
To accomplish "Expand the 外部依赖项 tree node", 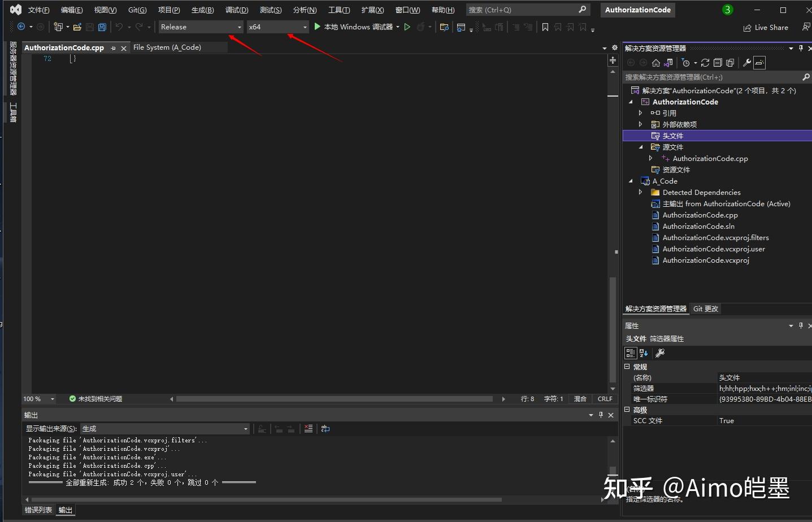I will [640, 124].
